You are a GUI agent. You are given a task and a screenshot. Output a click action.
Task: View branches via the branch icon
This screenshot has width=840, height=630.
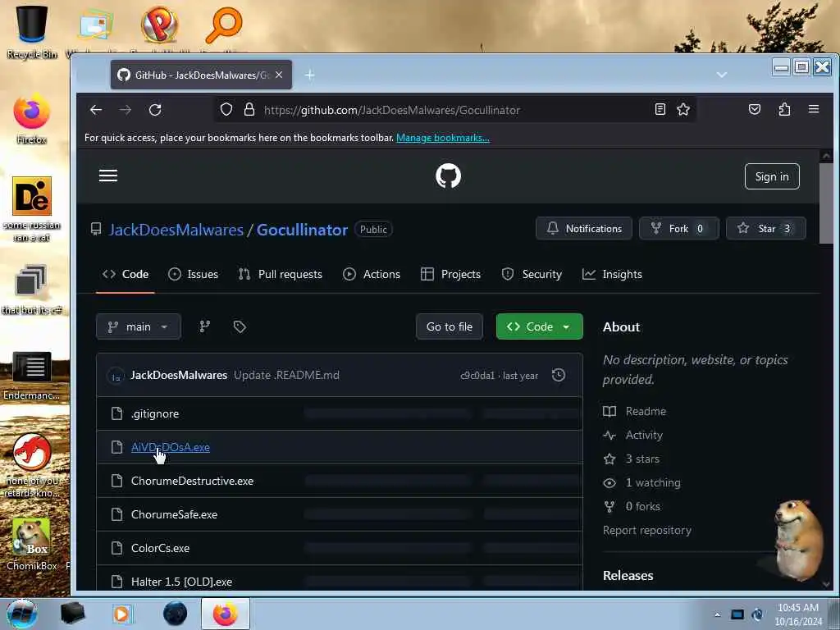click(204, 326)
